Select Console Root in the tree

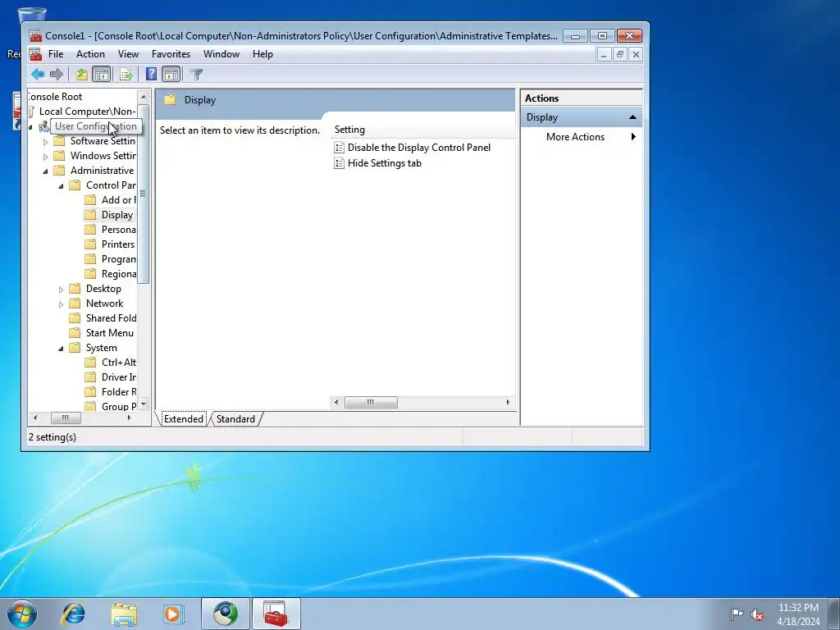[x=56, y=97]
